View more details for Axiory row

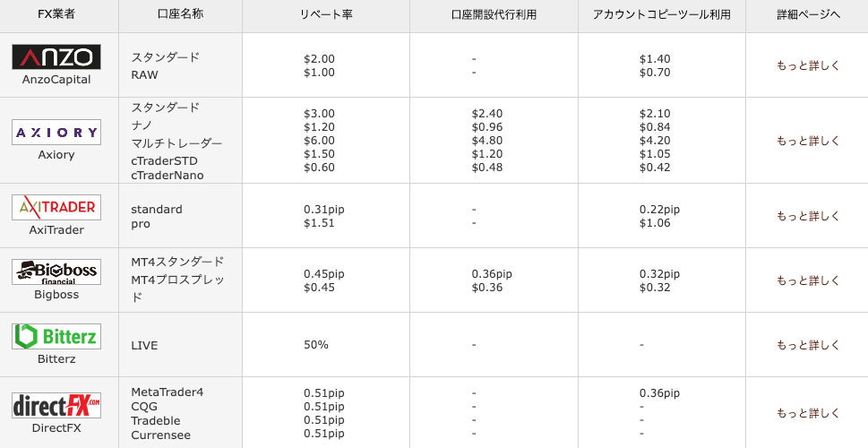point(808,141)
